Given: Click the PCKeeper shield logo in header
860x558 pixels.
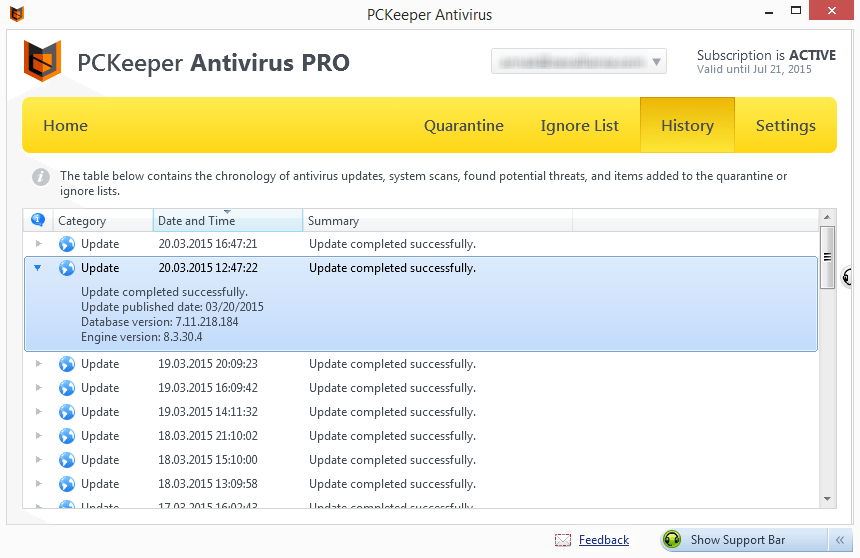Looking at the screenshot, I should click(42, 61).
